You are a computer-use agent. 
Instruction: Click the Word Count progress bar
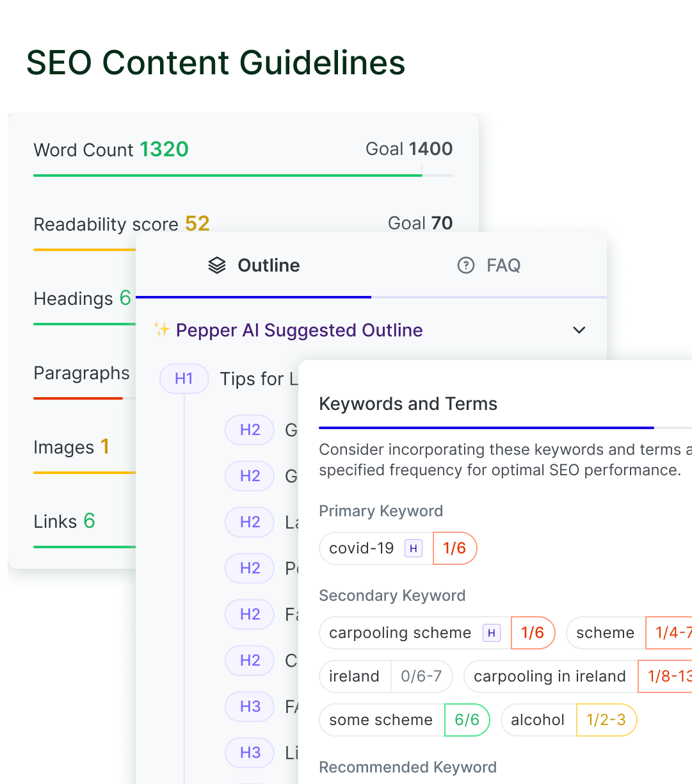243,175
